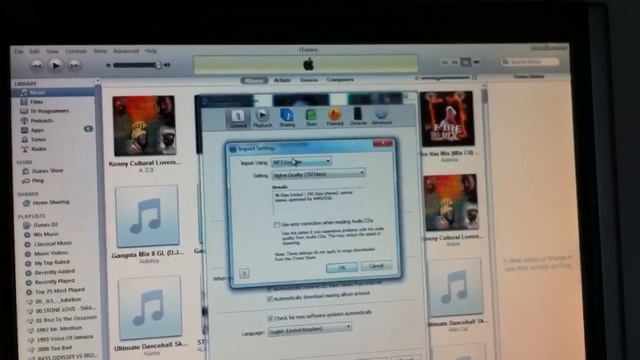Open the Store preferences tab icon
This screenshot has width=640, height=360.
pos(311,118)
